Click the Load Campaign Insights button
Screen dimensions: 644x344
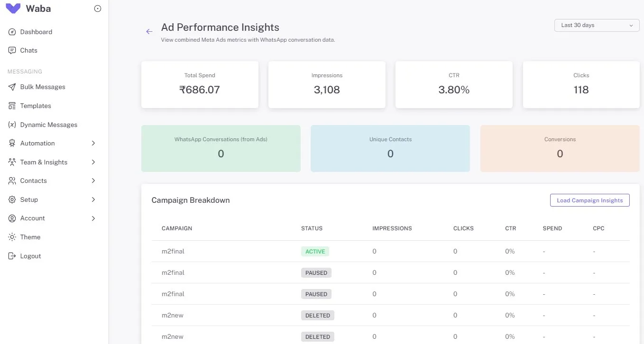[x=589, y=200]
